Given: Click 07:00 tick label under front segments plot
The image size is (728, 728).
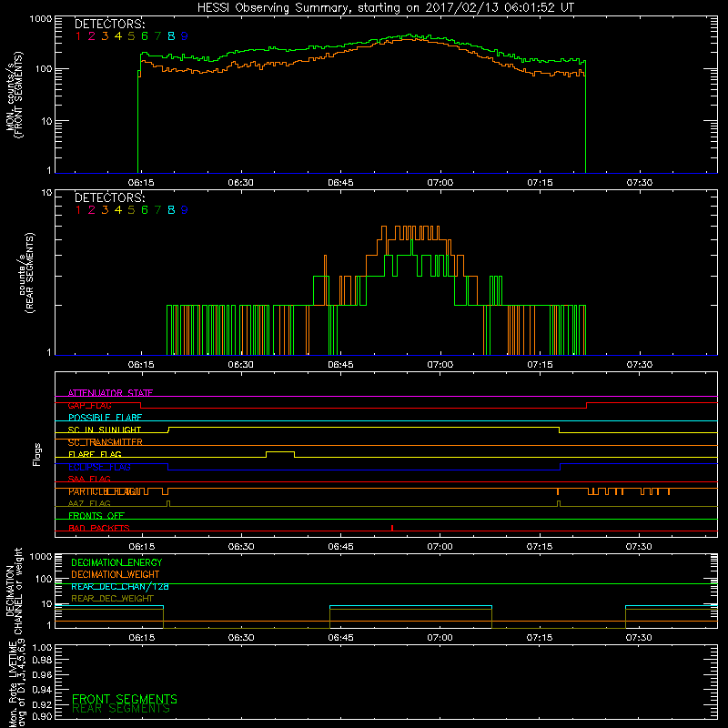Looking at the screenshot, I should [x=440, y=183].
